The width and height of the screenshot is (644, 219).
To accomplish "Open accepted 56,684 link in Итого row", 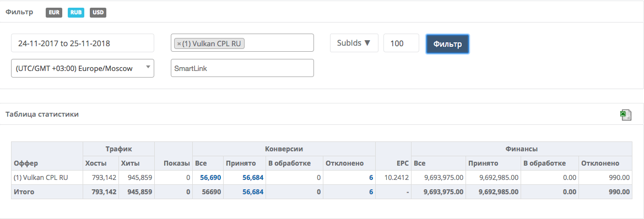I will tap(253, 191).
